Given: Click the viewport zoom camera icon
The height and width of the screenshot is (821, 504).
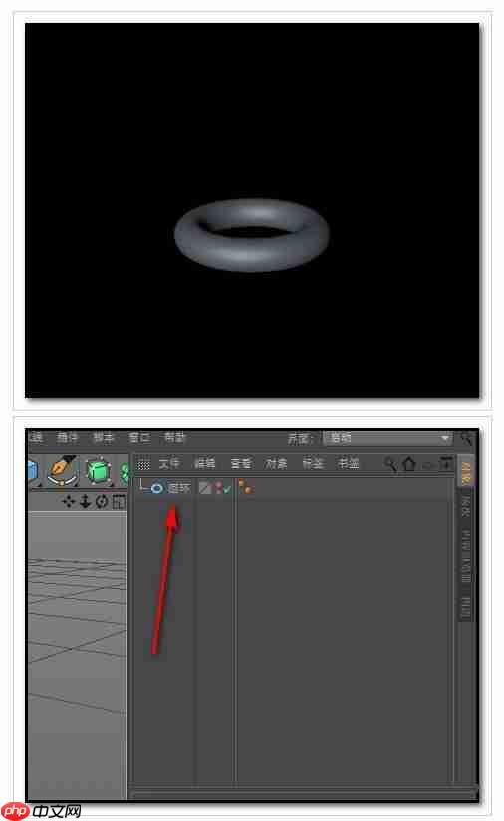Looking at the screenshot, I should (x=85, y=501).
